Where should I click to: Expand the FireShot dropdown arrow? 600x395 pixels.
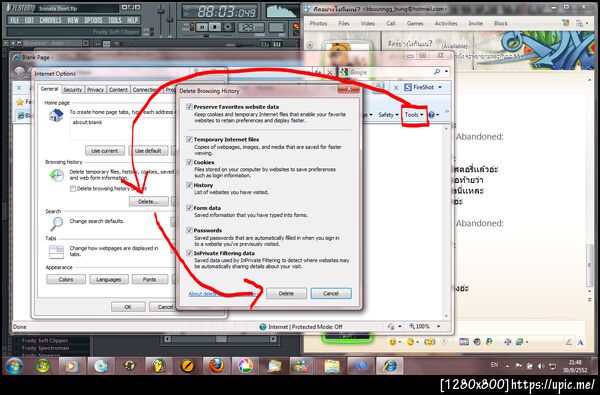(x=440, y=87)
